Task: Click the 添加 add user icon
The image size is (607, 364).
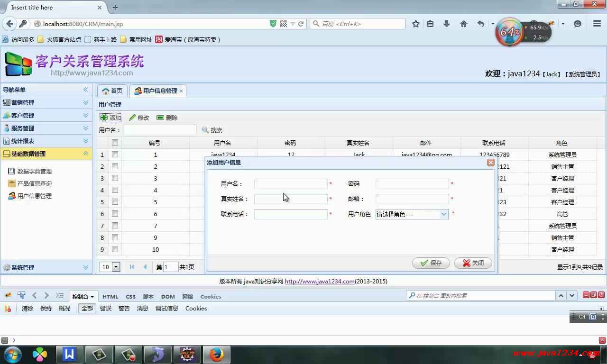Action: point(104,118)
